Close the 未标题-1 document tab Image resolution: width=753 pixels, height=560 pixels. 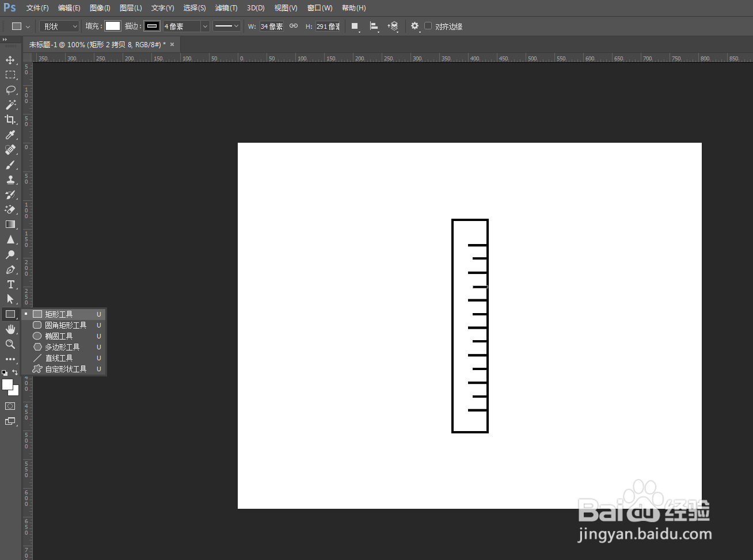tap(172, 44)
